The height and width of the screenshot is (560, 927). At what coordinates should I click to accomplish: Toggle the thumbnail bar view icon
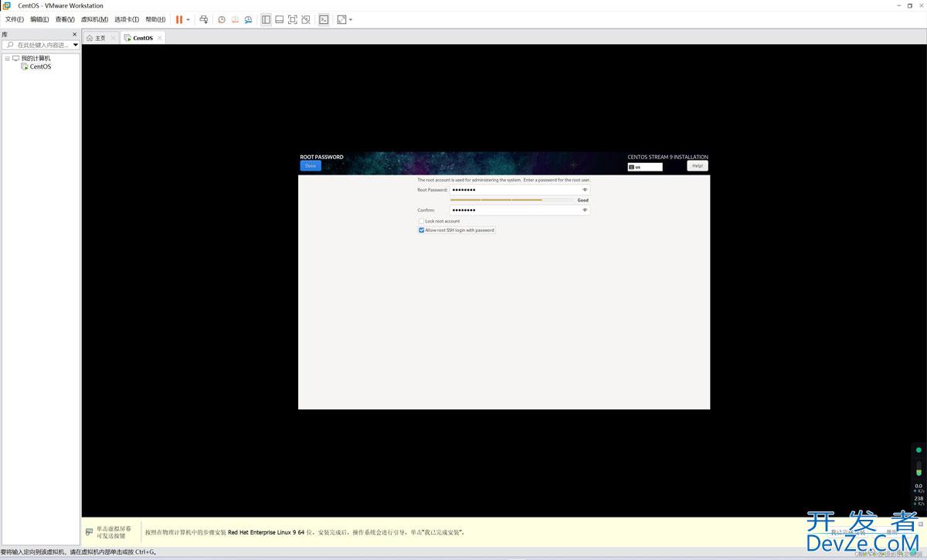tap(279, 19)
